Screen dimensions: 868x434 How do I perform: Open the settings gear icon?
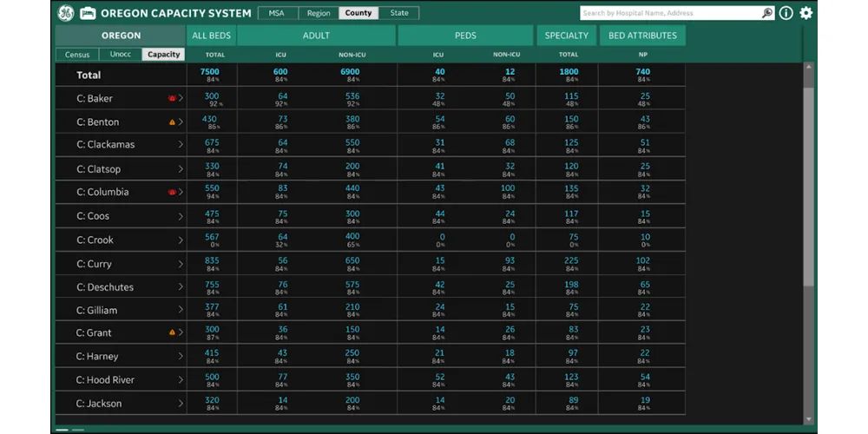tap(806, 13)
